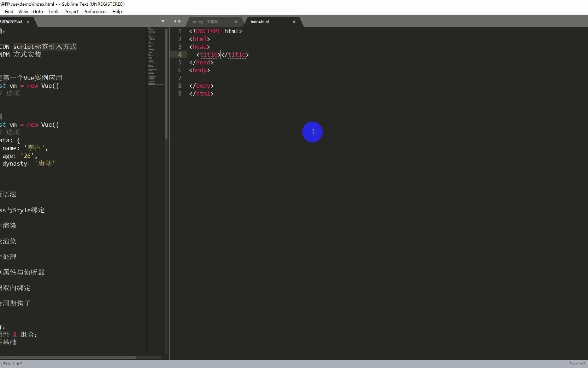Viewport: 588px width, 368px height.
Task: Close the 讲解内容.txt tab
Action: [x=28, y=22]
